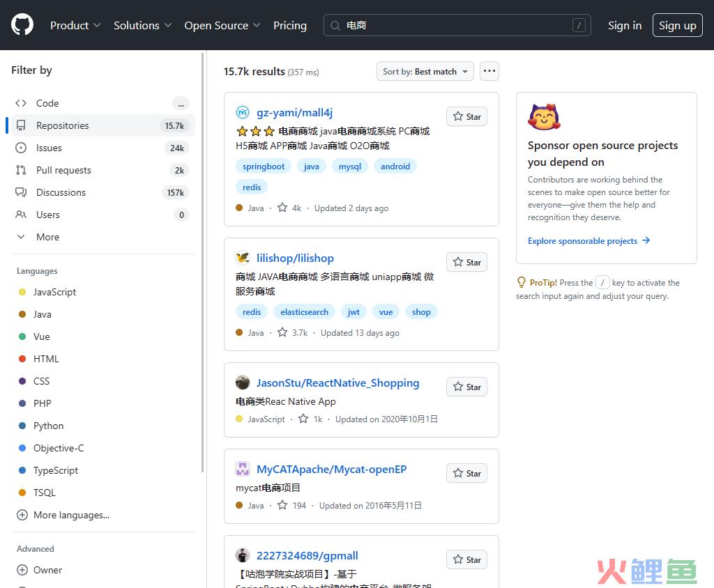This screenshot has width=714, height=588.
Task: Click the slash shortcut key icon in search bar
Action: point(579,26)
